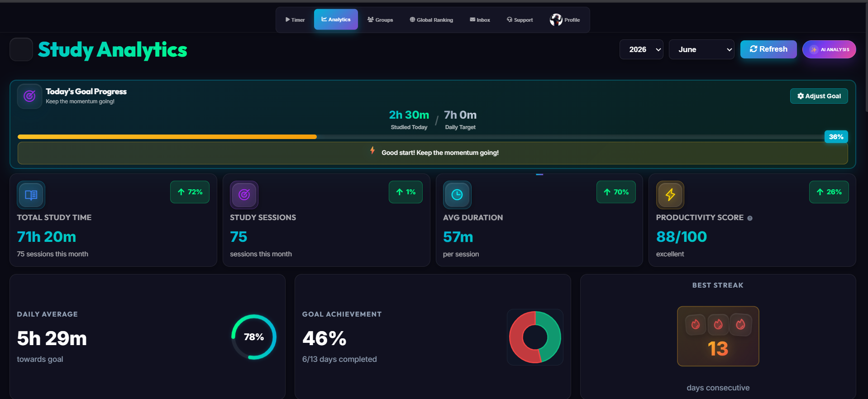This screenshot has width=868, height=399.
Task: Open the Support tab
Action: 520,20
